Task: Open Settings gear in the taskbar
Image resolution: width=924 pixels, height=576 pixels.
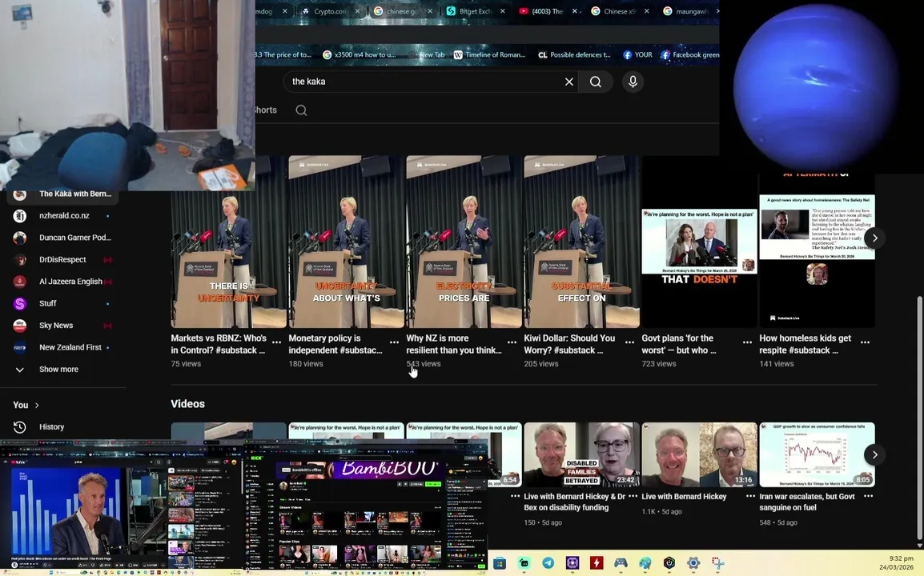Action: pos(693,563)
